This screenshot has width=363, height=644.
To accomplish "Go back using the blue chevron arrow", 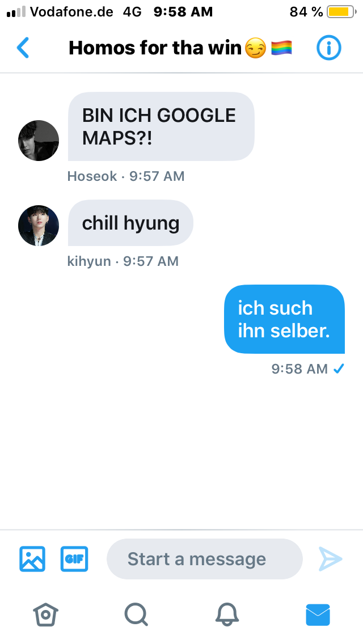I will [x=23, y=48].
